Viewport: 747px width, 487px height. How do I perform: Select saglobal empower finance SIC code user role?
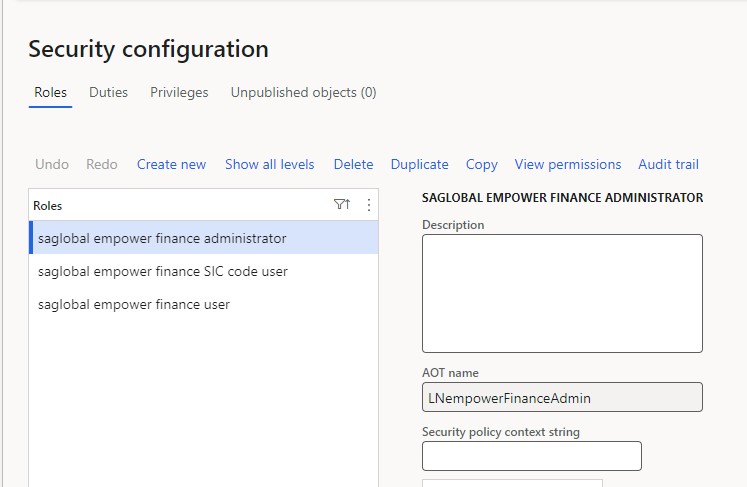coord(204,271)
